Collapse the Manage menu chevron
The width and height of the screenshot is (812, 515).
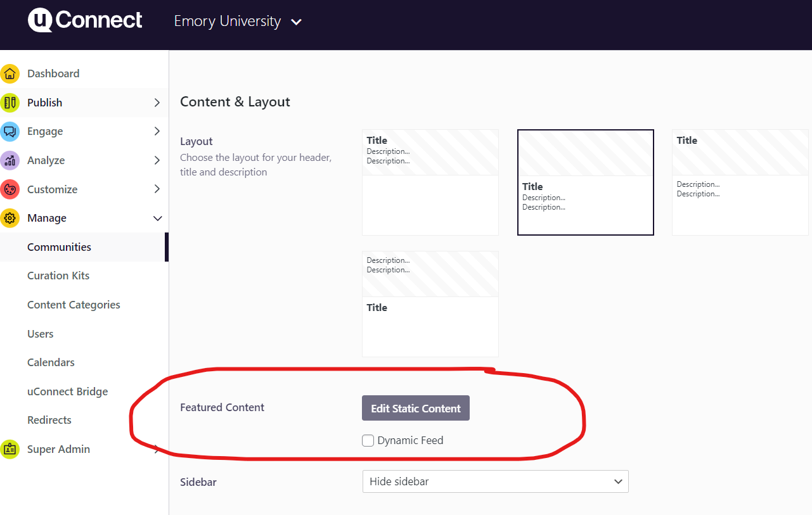(x=157, y=219)
